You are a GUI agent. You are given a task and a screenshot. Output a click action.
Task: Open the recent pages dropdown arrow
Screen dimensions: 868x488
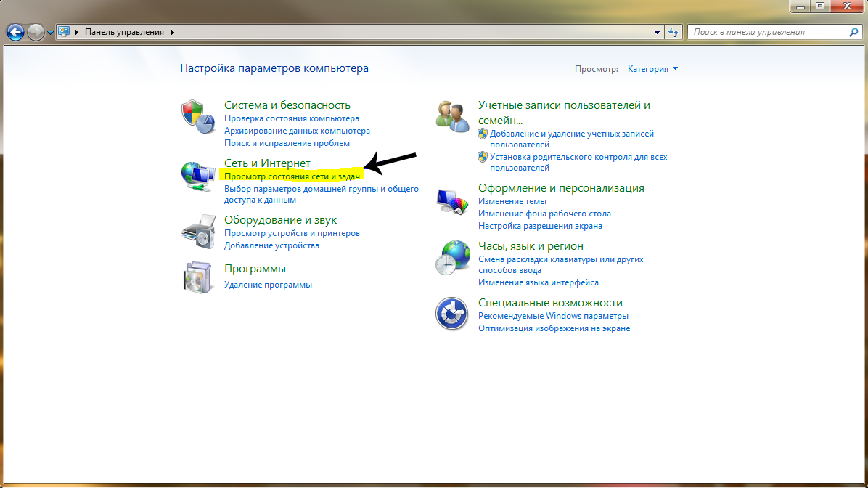[x=50, y=33]
